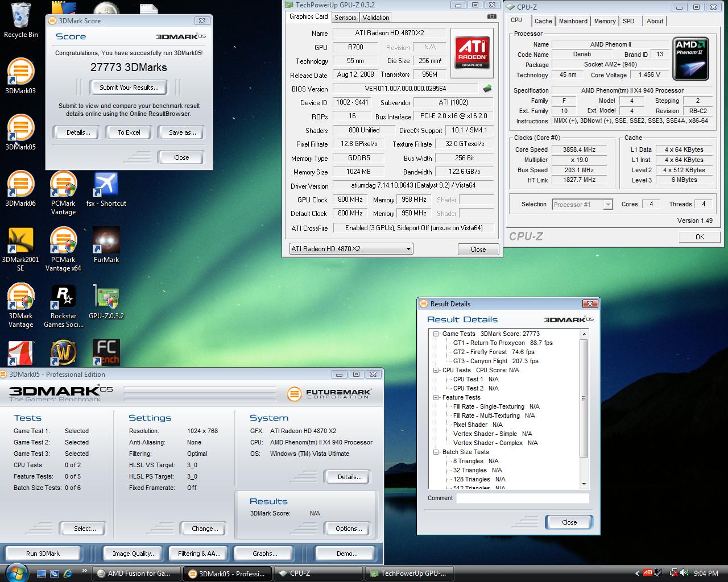The image size is (728, 582).
Task: Expand the quick launch overflow chevron
Action: click(85, 571)
